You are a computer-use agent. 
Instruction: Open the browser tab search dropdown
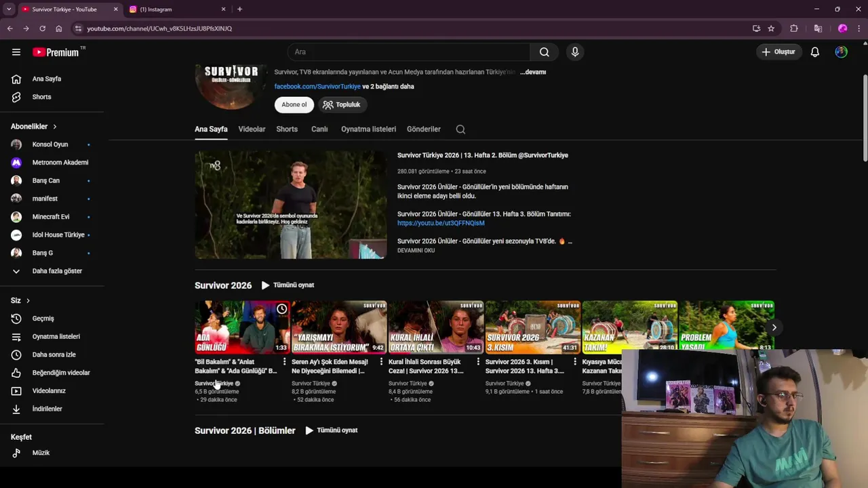pos(9,9)
